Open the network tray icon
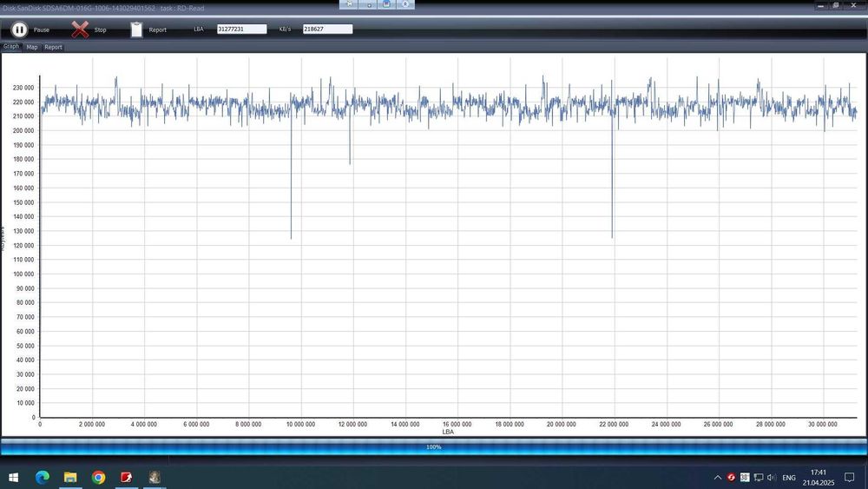Screen dimensions: 868x489 759,478
